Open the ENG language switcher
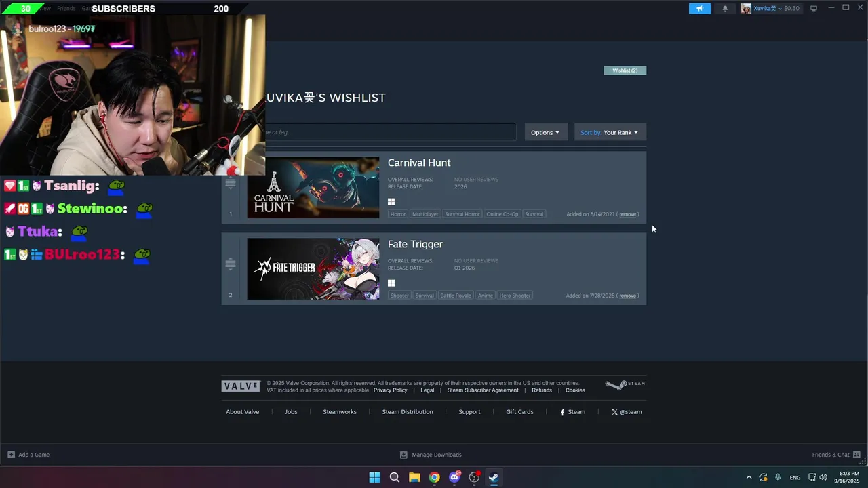The height and width of the screenshot is (488, 868). click(795, 477)
